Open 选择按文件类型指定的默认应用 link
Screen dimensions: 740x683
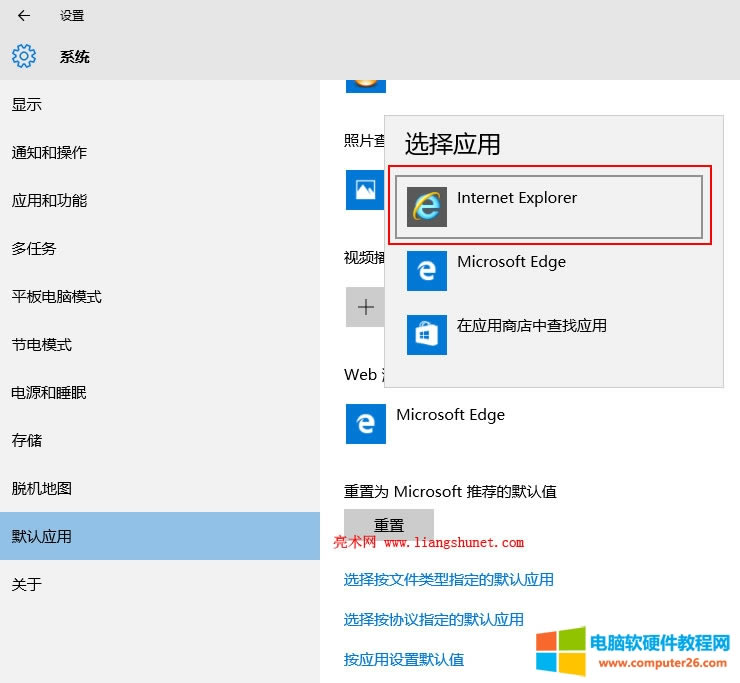[448, 580]
